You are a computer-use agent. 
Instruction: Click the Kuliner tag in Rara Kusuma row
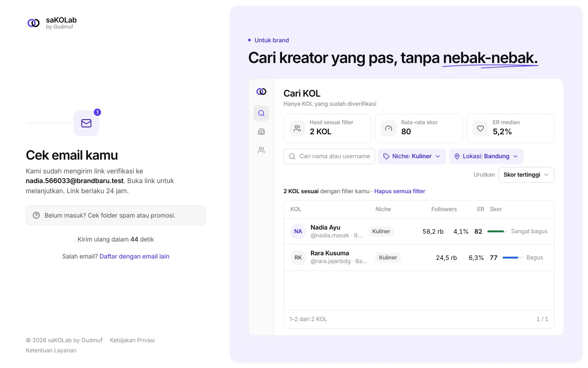point(388,258)
